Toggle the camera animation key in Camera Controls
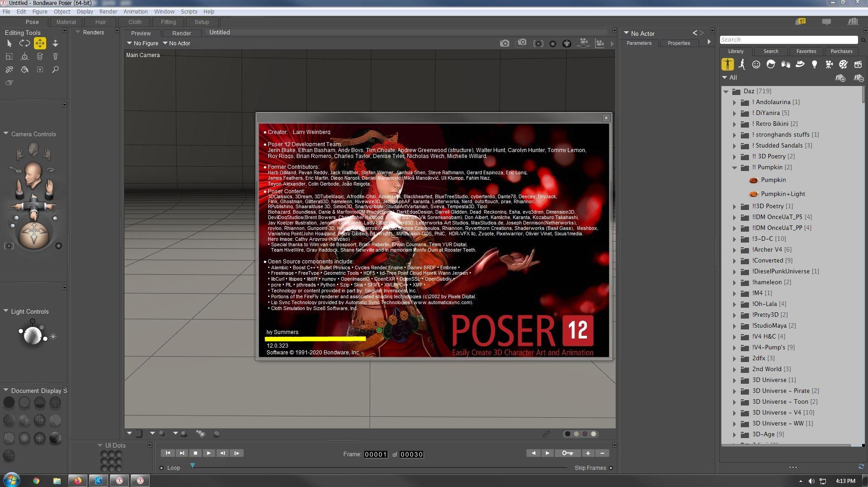The width and height of the screenshot is (868, 487). [x=15, y=170]
